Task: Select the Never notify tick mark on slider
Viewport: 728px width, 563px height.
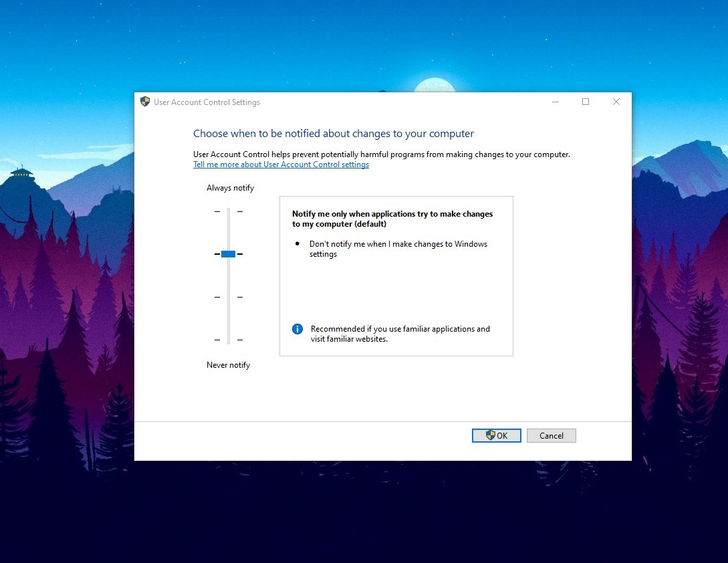Action: tap(217, 340)
